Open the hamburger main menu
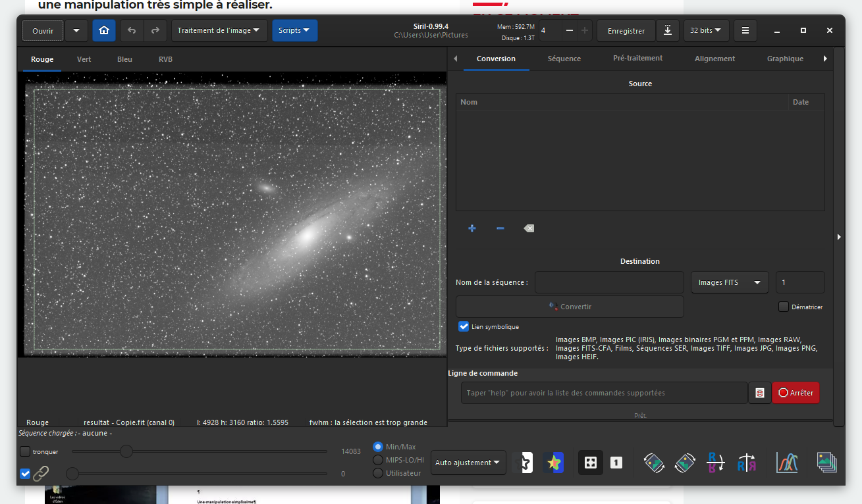Viewport: 862px width, 504px height. click(x=745, y=30)
